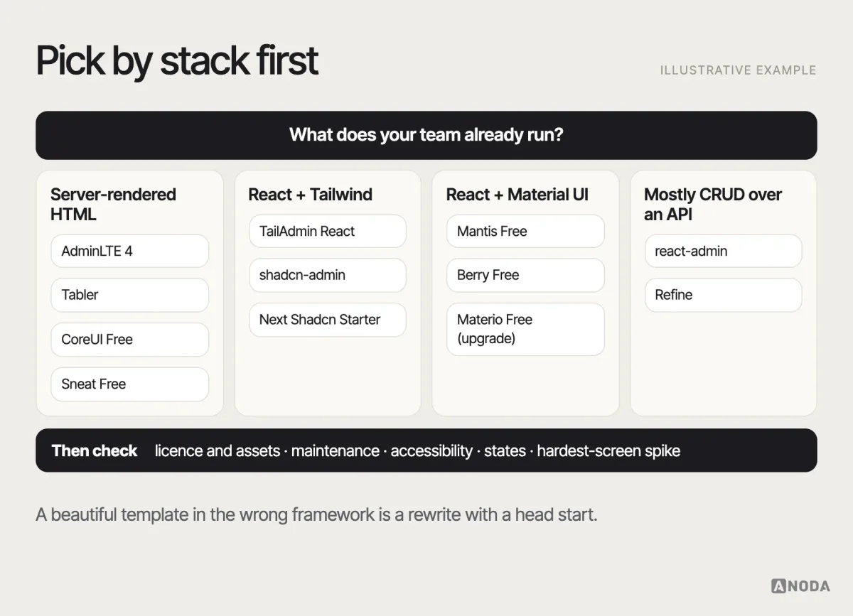Click the 'What does your team already run?' banner
The image size is (853, 616).
426,135
